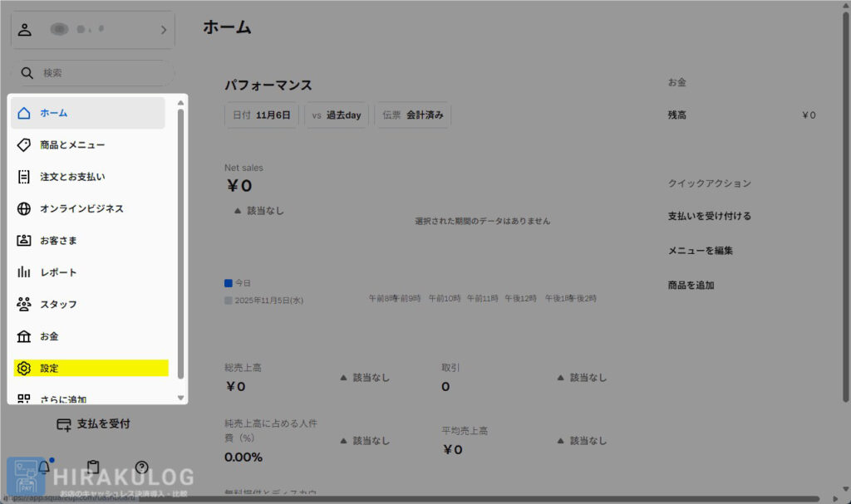The image size is (851, 504).
Task: Click the Home house icon in sidebar
Action: pos(24,113)
